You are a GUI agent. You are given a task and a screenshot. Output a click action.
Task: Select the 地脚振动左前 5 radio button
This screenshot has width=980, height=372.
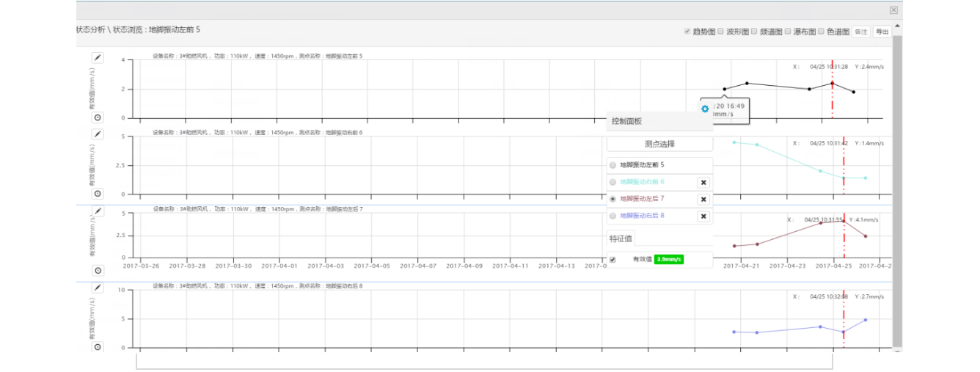pos(613,166)
